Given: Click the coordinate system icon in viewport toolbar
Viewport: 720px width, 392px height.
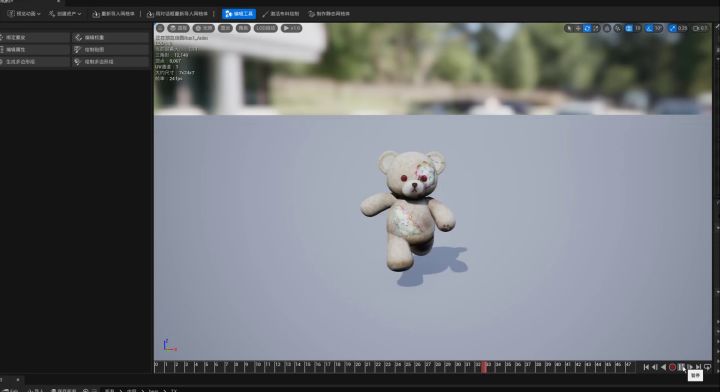Looking at the screenshot, I should pyautogui.click(x=607, y=28).
